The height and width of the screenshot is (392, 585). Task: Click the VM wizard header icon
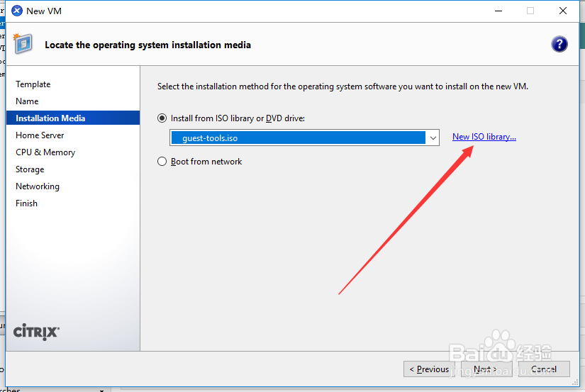click(x=23, y=44)
